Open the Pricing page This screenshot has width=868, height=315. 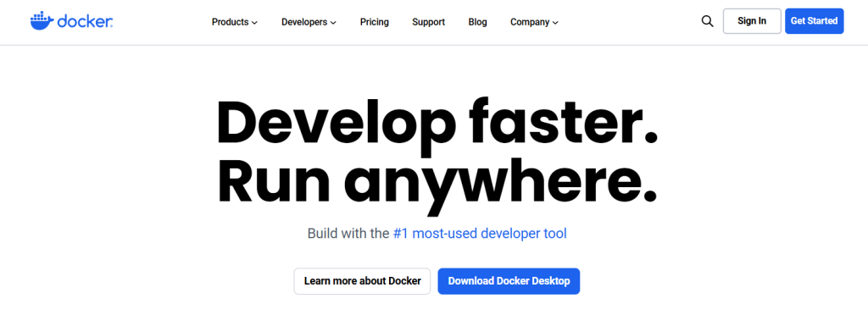point(374,22)
